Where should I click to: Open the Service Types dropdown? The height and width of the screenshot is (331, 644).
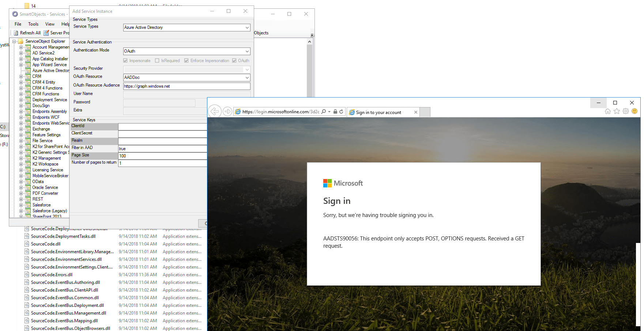(247, 27)
